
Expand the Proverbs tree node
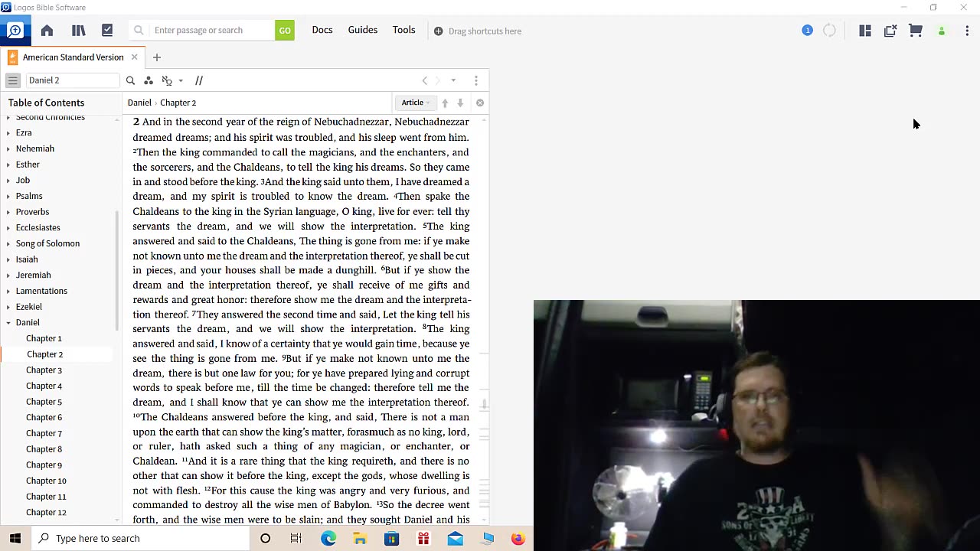8,212
